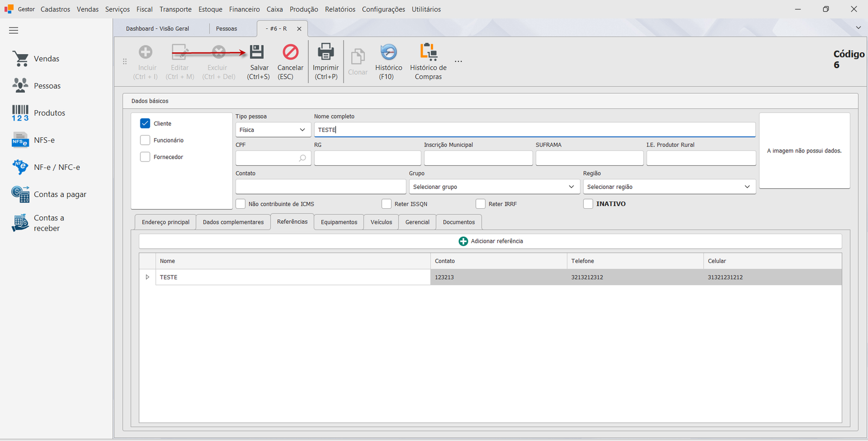Open Contas a receber in sidebar

(38, 223)
